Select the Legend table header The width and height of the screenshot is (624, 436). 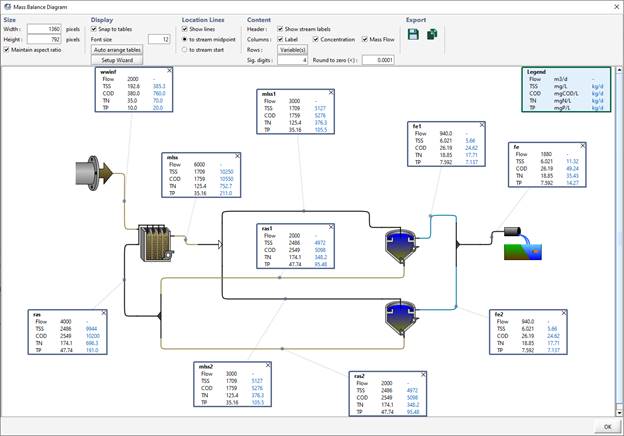[x=536, y=72]
